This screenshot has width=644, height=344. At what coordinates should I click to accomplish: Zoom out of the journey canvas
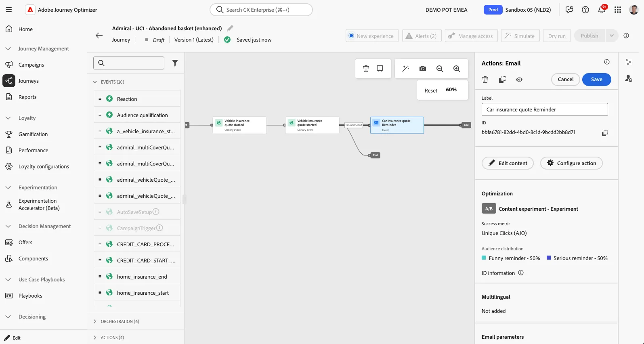(440, 69)
